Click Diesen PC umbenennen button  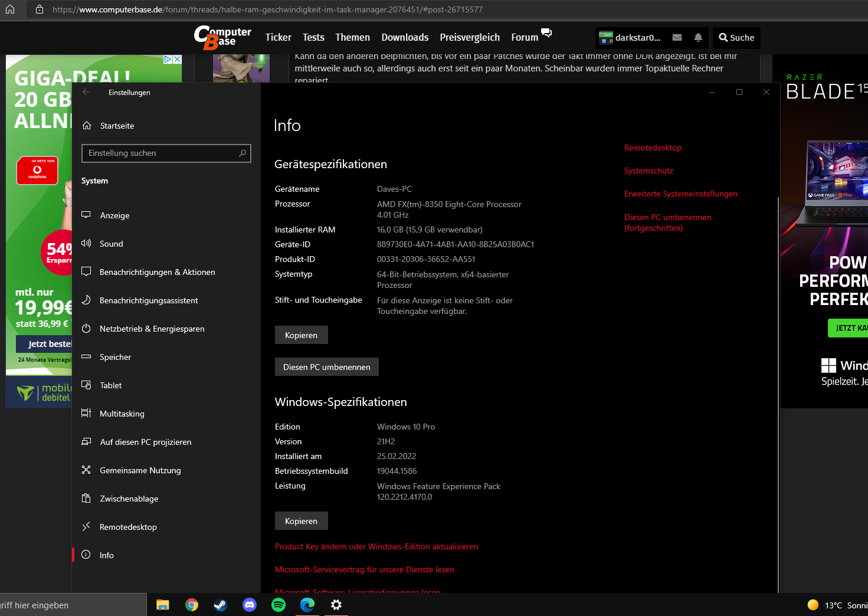[327, 366]
